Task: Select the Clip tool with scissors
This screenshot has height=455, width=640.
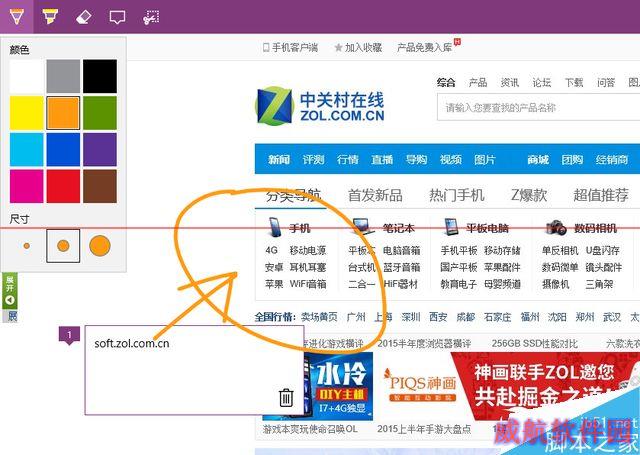Action: pos(151,17)
